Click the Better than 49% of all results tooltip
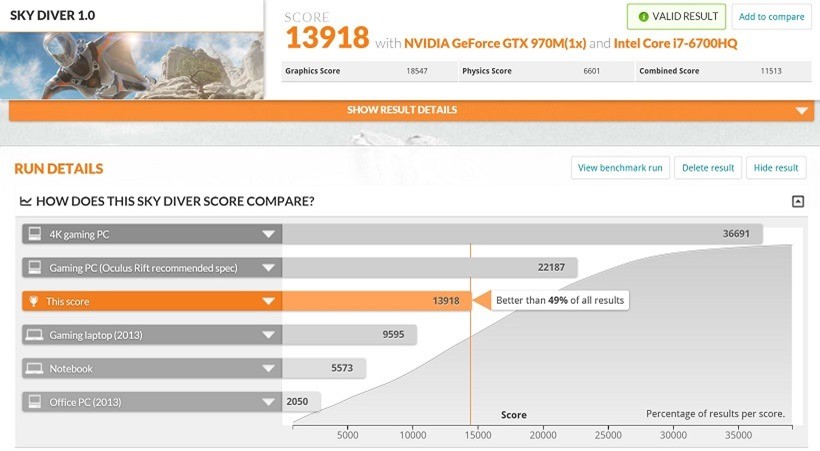820x451 pixels. click(x=560, y=300)
